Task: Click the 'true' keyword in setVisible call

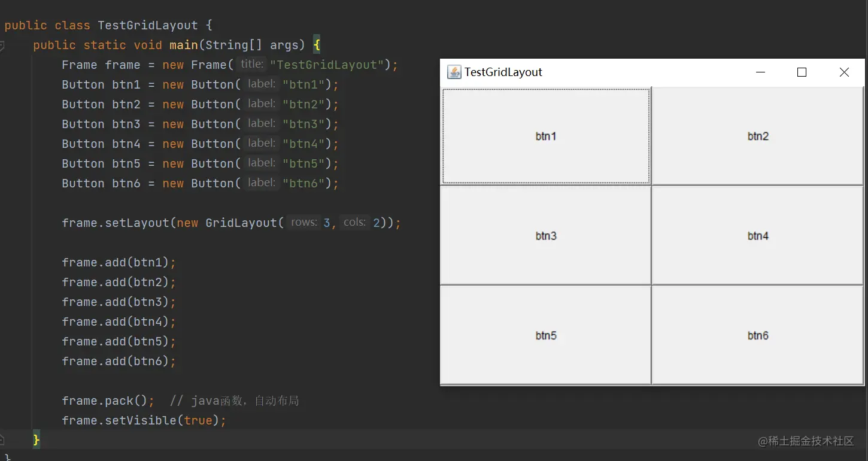Action: [198, 420]
